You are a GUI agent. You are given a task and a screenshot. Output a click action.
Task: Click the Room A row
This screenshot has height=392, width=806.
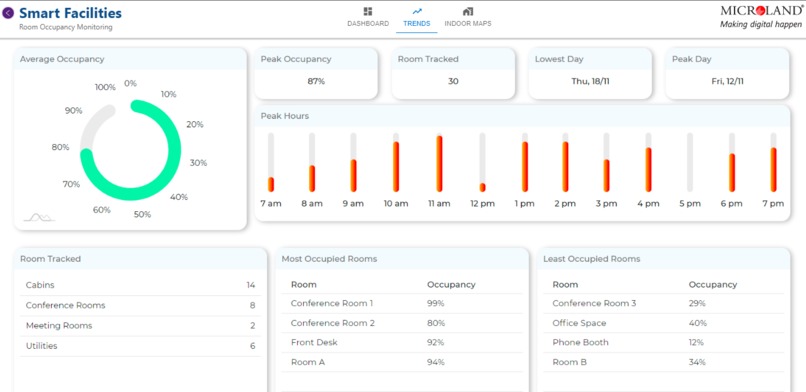(x=402, y=362)
